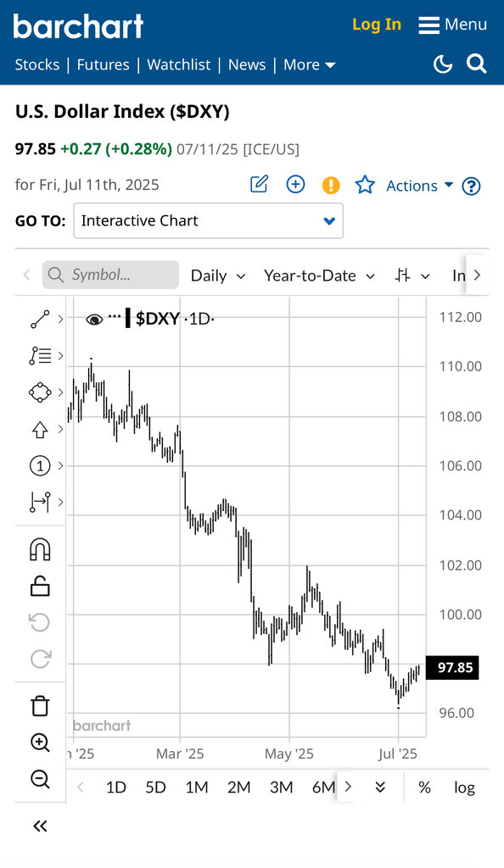This screenshot has width=504, height=868.
Task: Click the Log In link
Action: tap(377, 25)
